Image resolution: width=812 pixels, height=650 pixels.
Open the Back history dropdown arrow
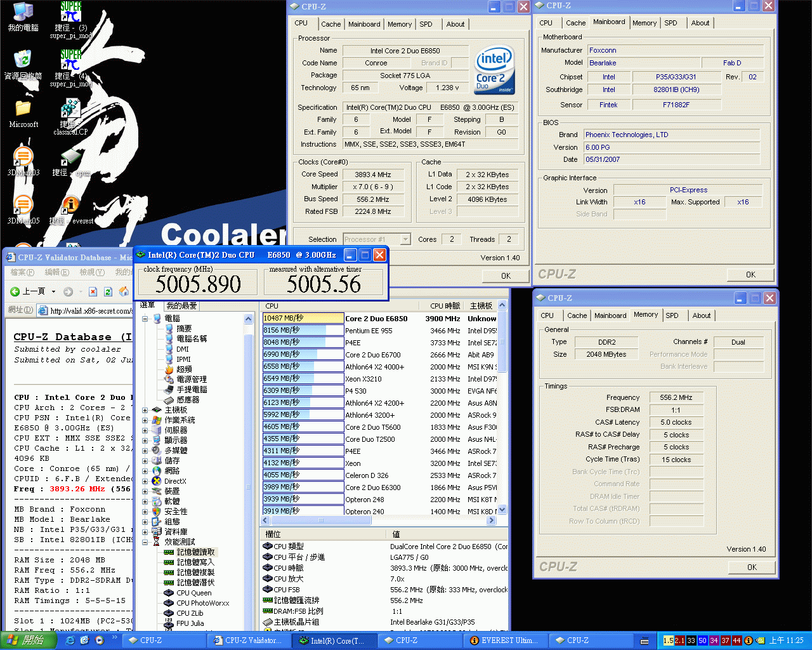click(53, 292)
